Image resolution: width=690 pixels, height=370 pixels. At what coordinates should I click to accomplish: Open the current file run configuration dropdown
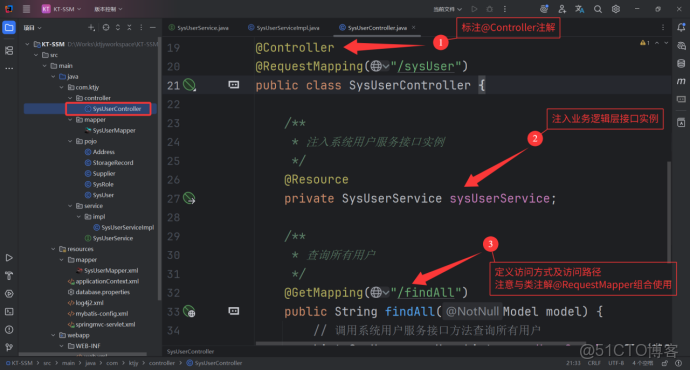coord(448,9)
